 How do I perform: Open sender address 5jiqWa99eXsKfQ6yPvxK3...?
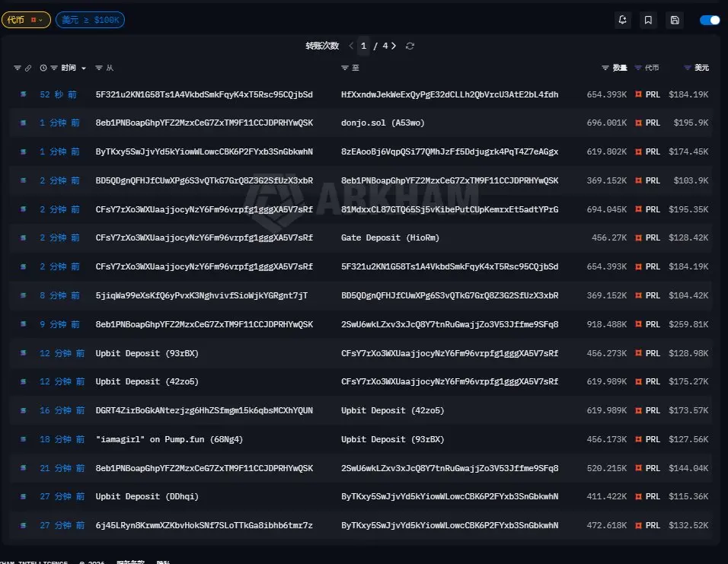click(x=202, y=295)
